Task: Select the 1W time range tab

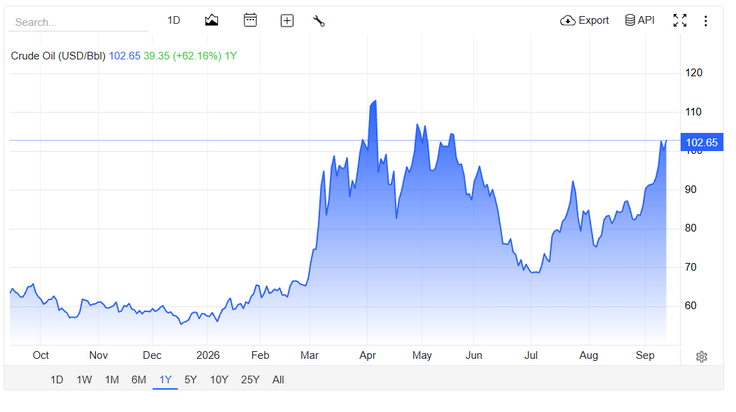Action: tap(84, 380)
